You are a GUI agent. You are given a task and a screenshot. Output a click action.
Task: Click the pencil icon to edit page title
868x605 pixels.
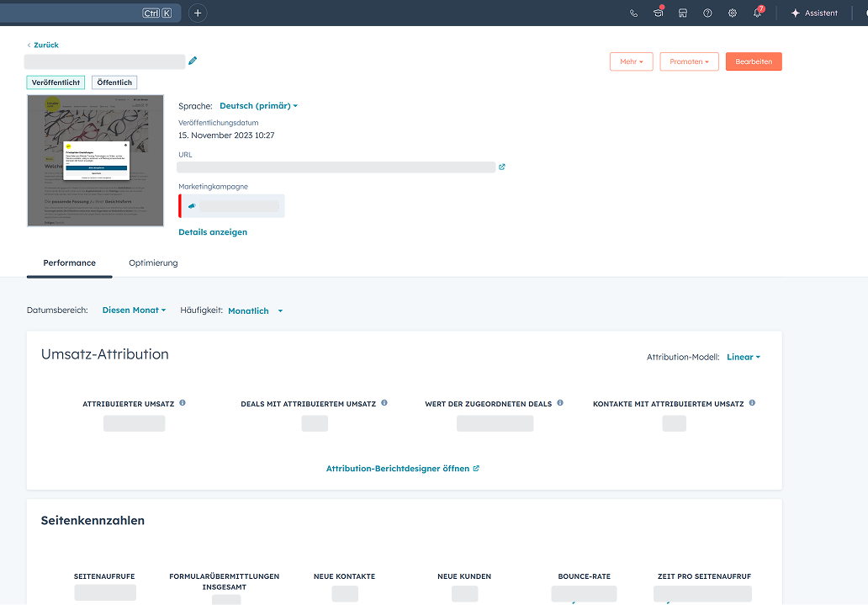click(193, 61)
